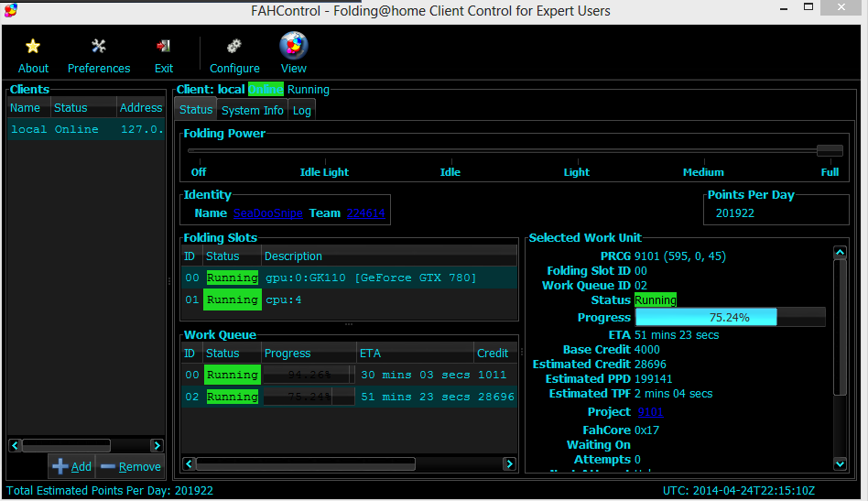The width and height of the screenshot is (868, 501).
Task: Click PRCG 9101 (595, 0, 45) value
Action: click(680, 256)
